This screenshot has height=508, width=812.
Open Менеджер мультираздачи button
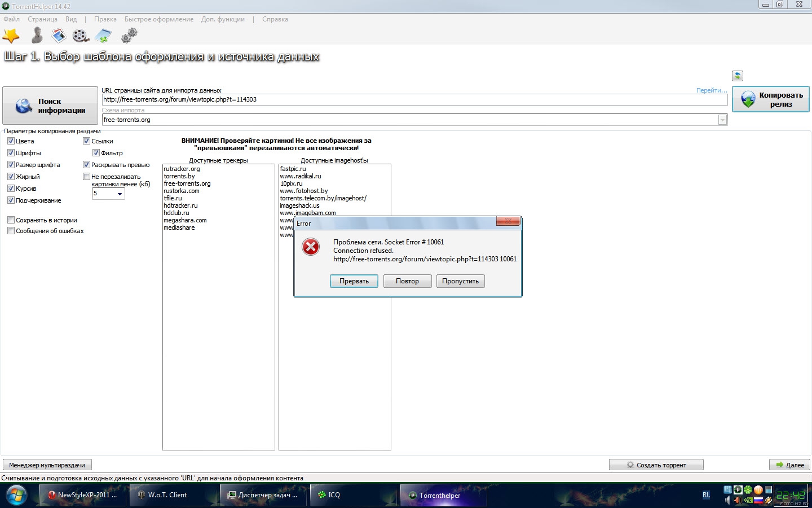pos(47,465)
